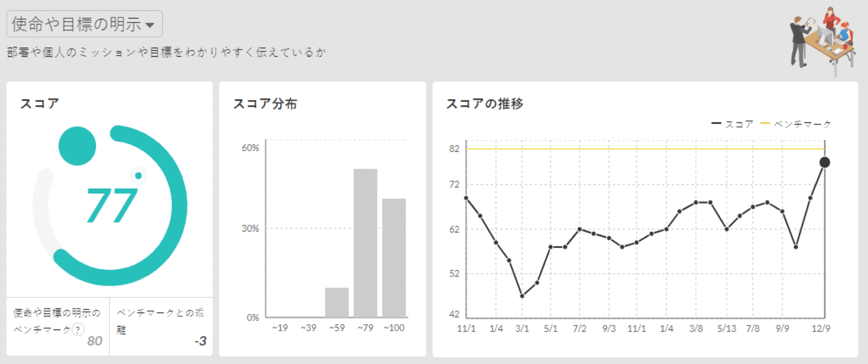Click the benchmark help question mark icon
This screenshot has width=868, height=364.
pyautogui.click(x=78, y=330)
